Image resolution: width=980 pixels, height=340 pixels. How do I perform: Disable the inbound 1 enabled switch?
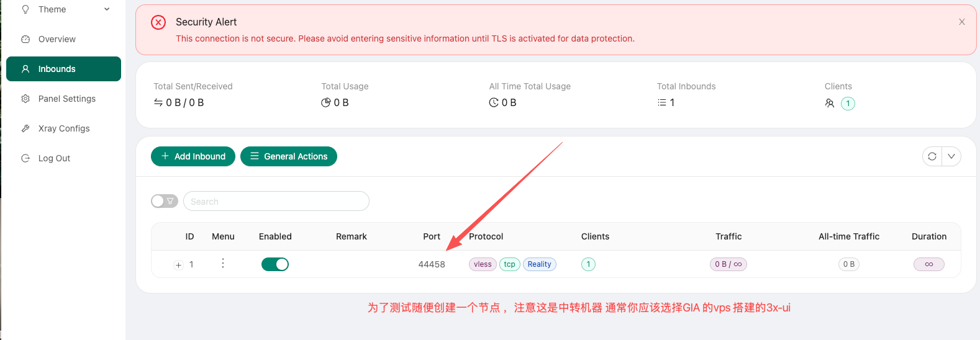(x=275, y=264)
